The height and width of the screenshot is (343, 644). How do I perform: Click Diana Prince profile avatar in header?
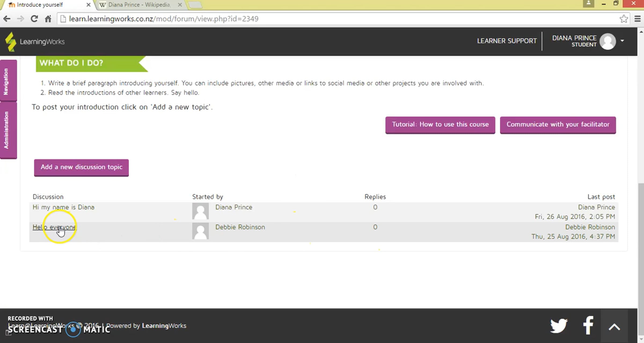point(608,41)
